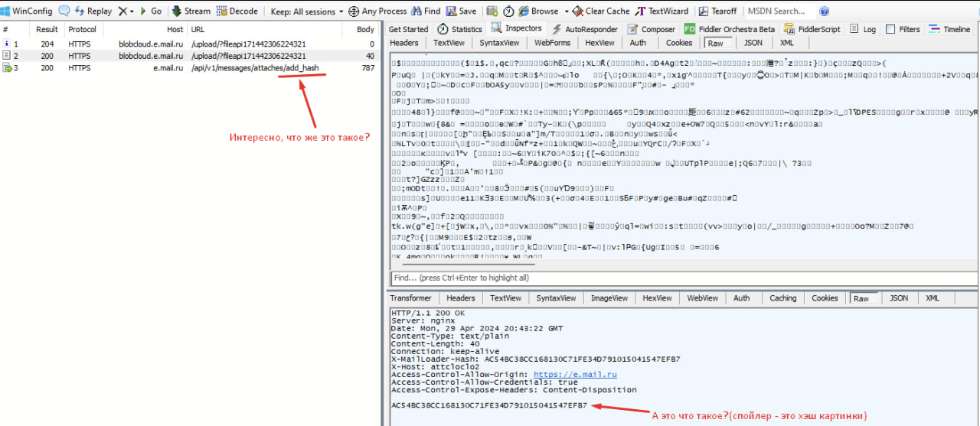Viewport: 980px width, 426px height.
Task: Open response Caching tab
Action: click(782, 298)
